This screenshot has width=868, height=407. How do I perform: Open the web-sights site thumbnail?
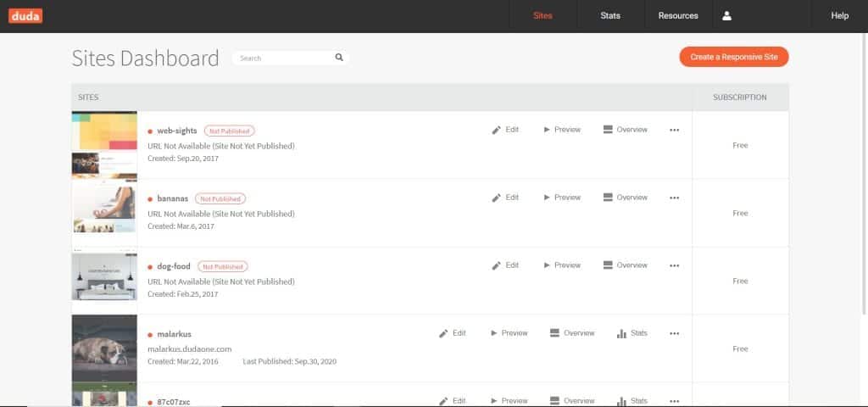click(x=104, y=145)
